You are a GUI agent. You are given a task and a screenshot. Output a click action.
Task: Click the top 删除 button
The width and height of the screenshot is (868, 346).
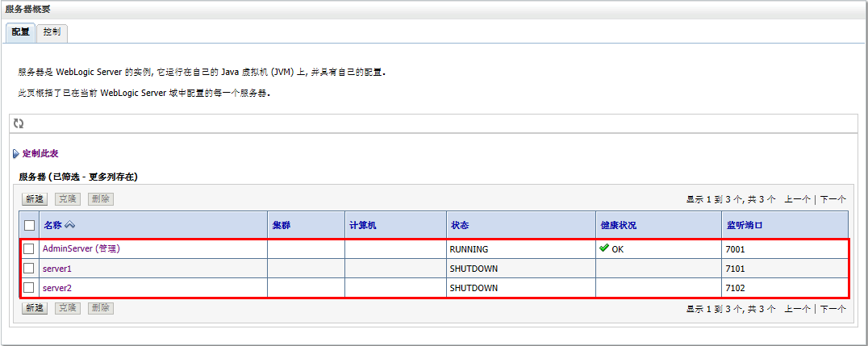point(101,199)
